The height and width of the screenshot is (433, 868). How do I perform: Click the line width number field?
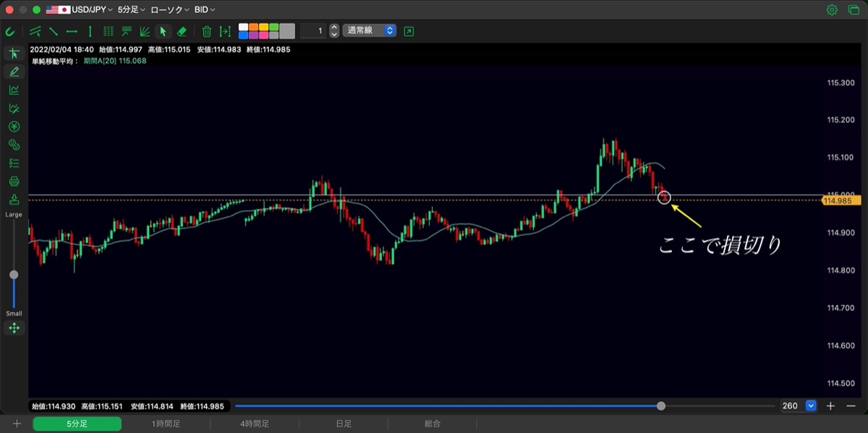[x=313, y=31]
